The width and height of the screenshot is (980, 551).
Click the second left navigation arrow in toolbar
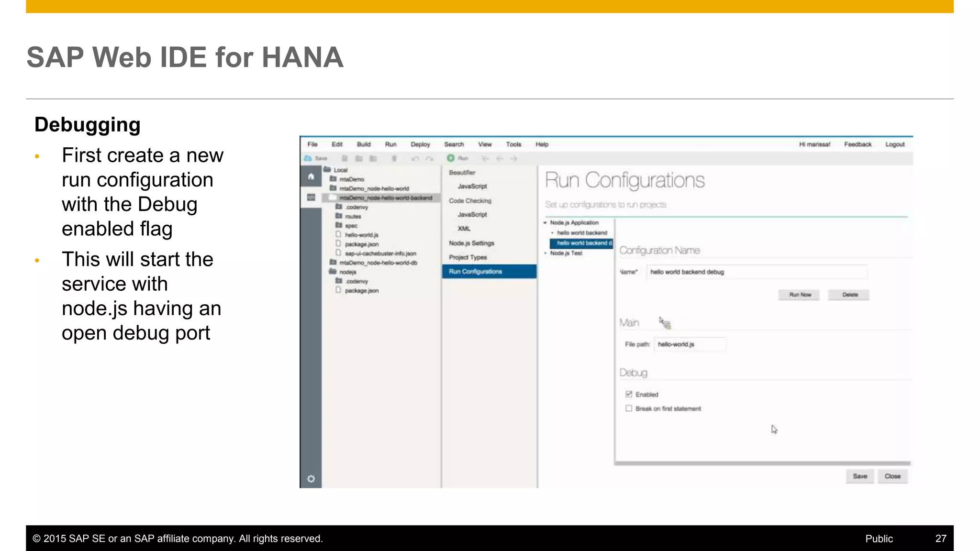tap(500, 158)
